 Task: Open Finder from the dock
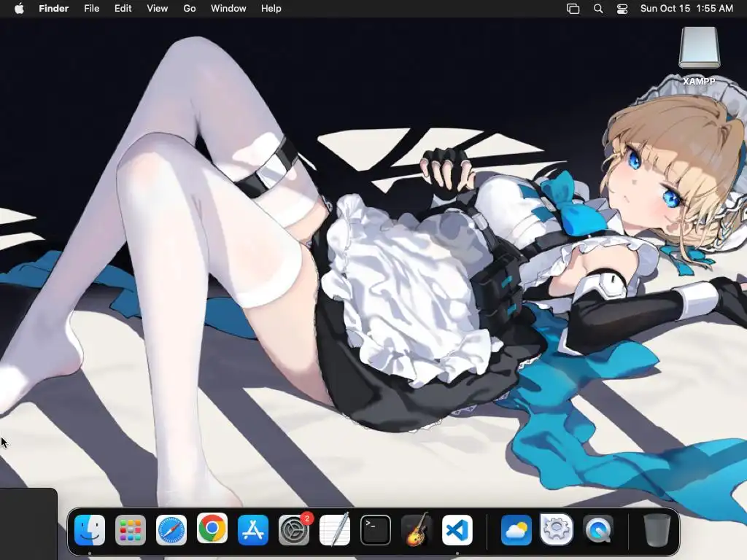(x=90, y=529)
